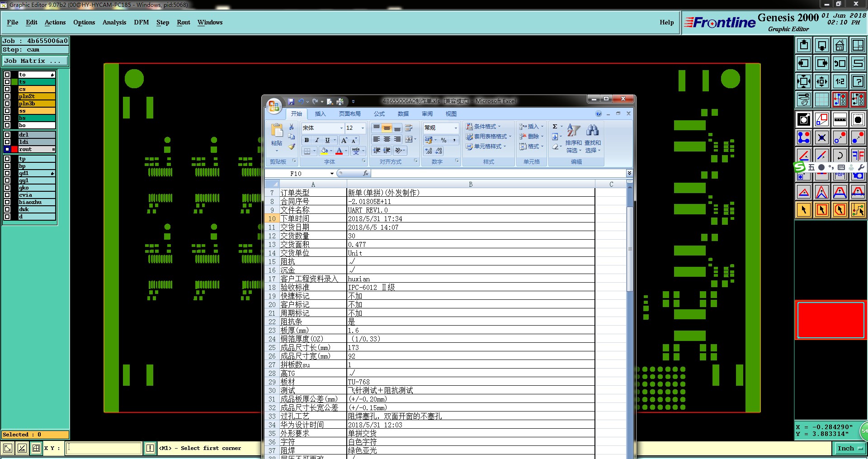Screen dimensions: 868x459
Task: Click Bold in Excel ribbon
Action: (307, 140)
